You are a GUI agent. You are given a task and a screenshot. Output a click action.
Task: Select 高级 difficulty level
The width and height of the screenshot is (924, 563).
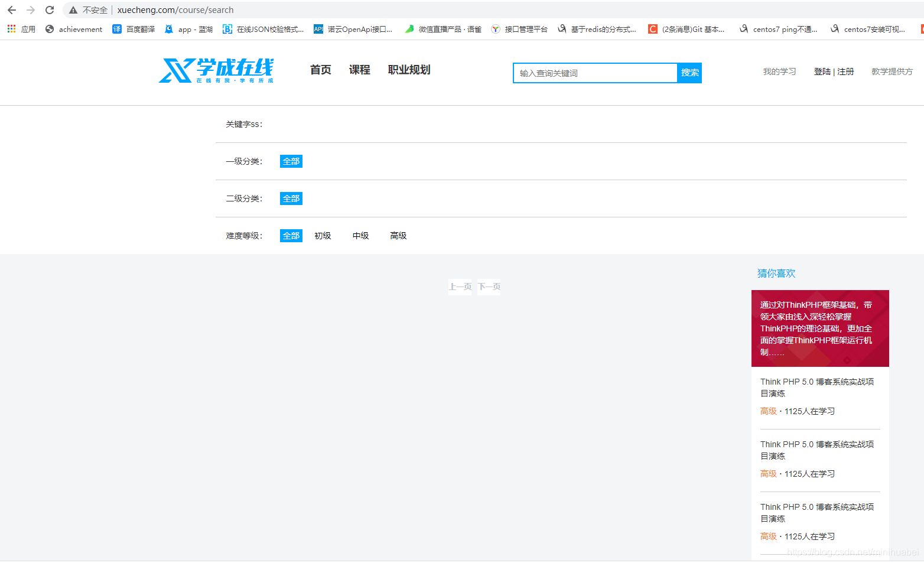(398, 235)
